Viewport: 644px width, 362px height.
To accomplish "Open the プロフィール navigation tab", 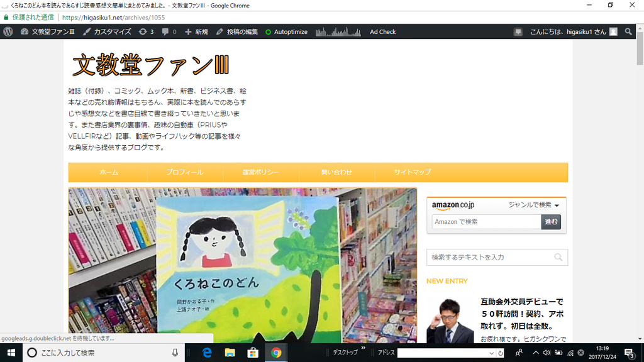I will [x=185, y=172].
